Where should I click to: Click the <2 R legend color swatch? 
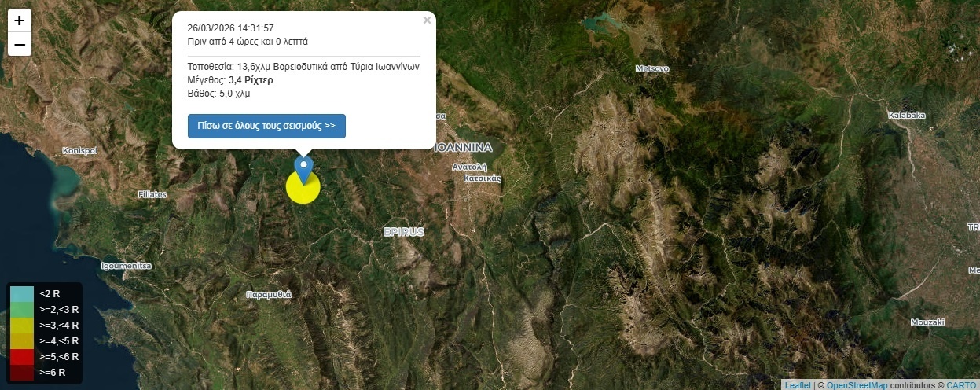22,293
